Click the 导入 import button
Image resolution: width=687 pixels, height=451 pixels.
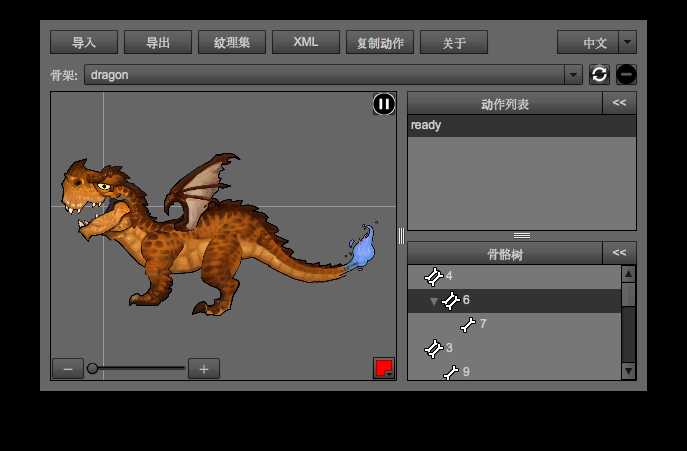(x=84, y=43)
